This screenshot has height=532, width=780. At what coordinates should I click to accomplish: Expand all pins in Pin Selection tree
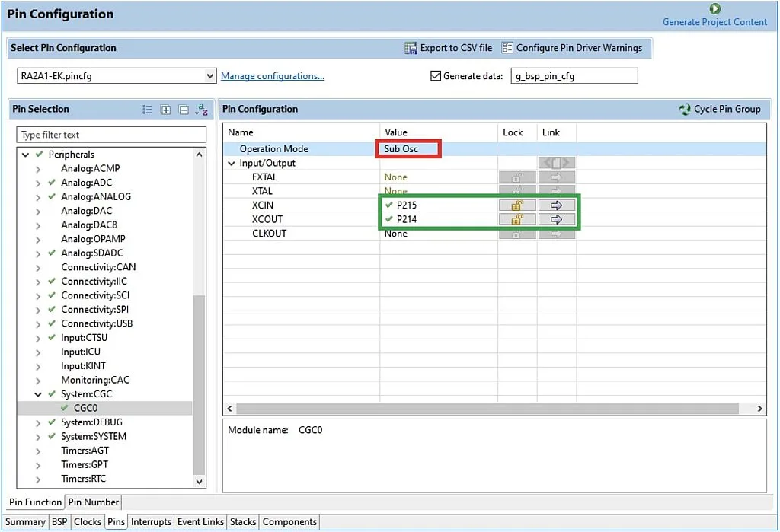166,109
